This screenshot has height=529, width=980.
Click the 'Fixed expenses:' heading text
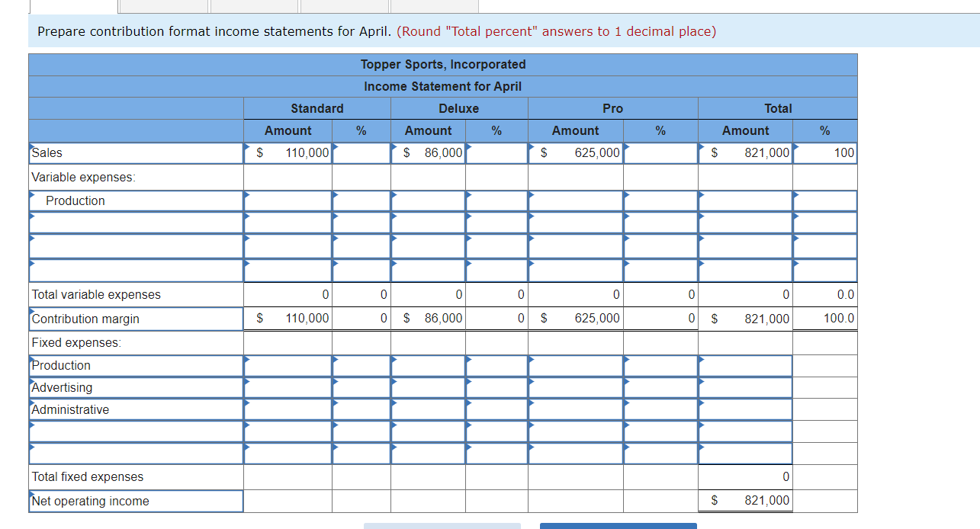coord(76,342)
